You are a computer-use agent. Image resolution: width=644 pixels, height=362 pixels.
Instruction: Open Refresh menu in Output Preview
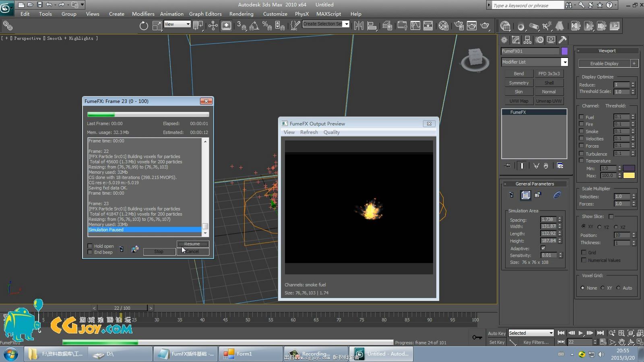tap(309, 132)
